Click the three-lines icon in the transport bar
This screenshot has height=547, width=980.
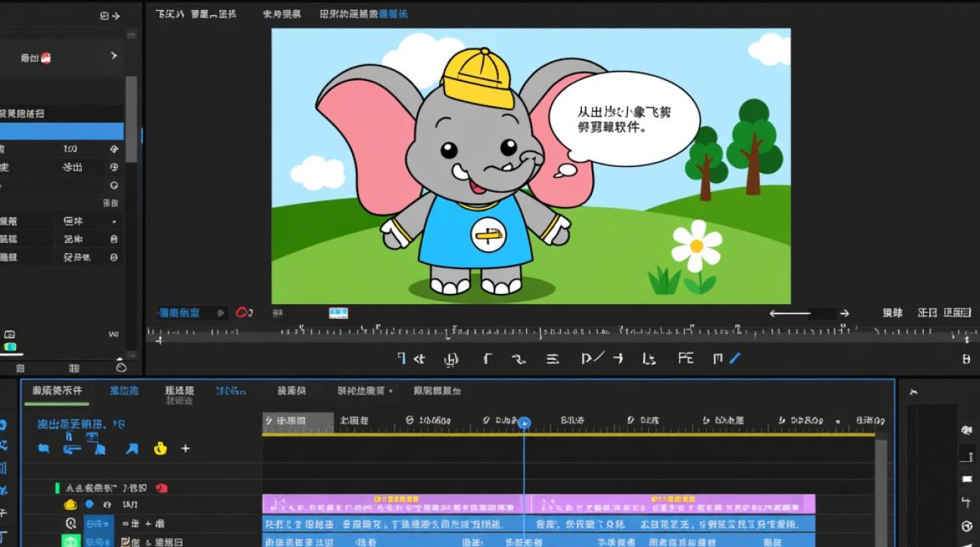[553, 359]
